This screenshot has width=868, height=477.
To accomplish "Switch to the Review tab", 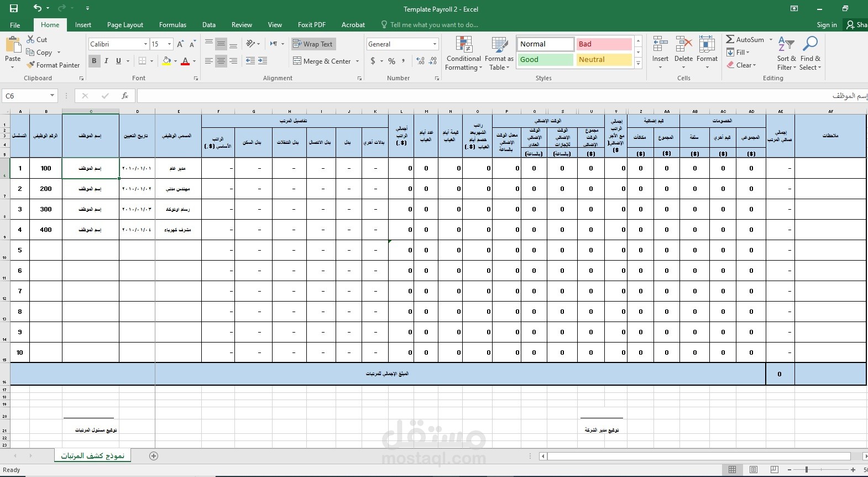I will [242, 25].
